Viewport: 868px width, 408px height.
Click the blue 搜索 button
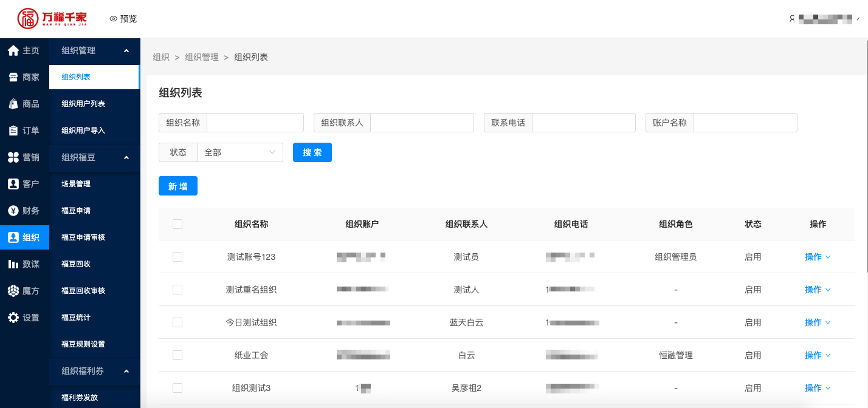point(312,152)
